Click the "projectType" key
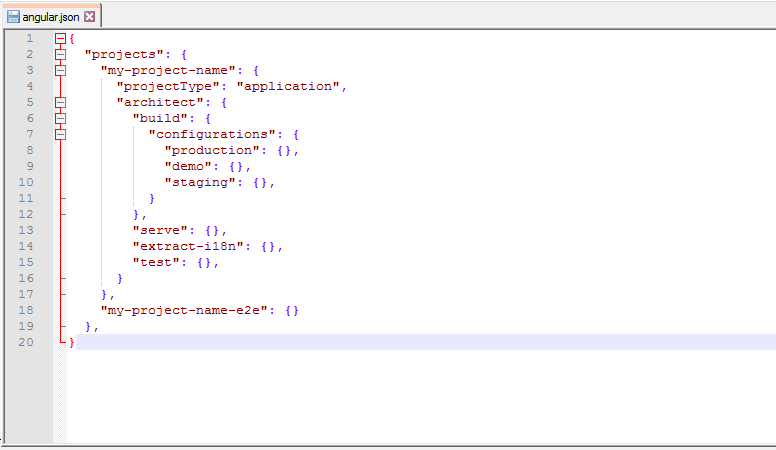This screenshot has width=776, height=450. tap(168, 86)
